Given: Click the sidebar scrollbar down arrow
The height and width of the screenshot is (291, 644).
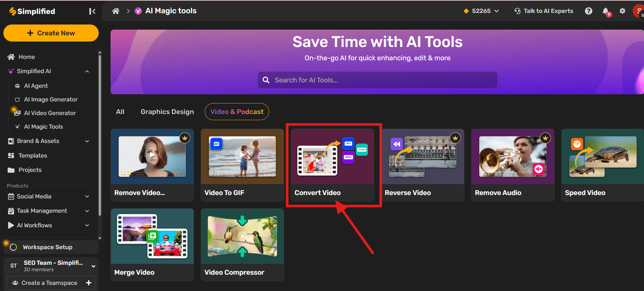Looking at the screenshot, I should click(x=100, y=238).
